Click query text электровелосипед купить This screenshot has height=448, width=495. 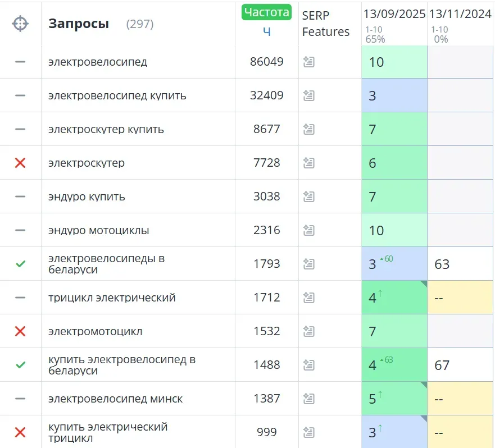tap(117, 95)
